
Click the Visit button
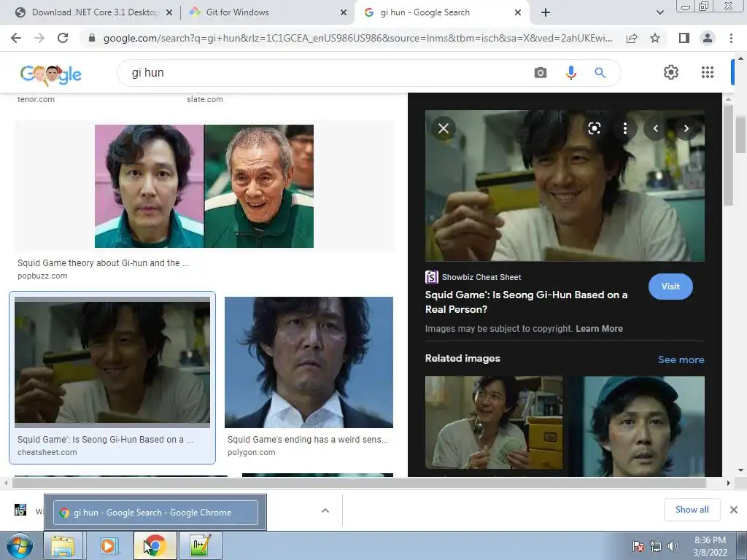click(x=670, y=286)
